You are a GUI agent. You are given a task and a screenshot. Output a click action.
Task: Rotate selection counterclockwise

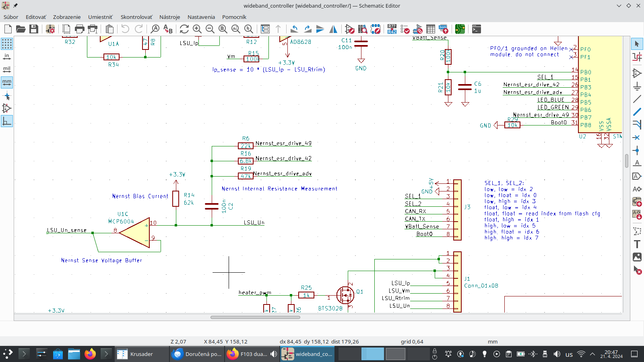(x=294, y=29)
